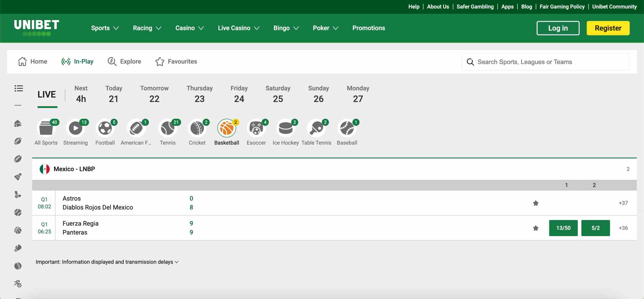Open the Promotions menu item
644x299 pixels.
click(368, 28)
